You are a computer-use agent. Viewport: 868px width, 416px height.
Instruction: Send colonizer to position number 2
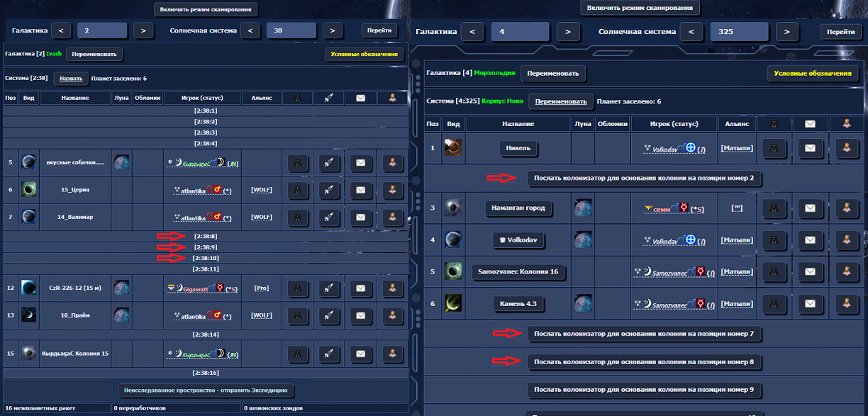click(x=644, y=179)
